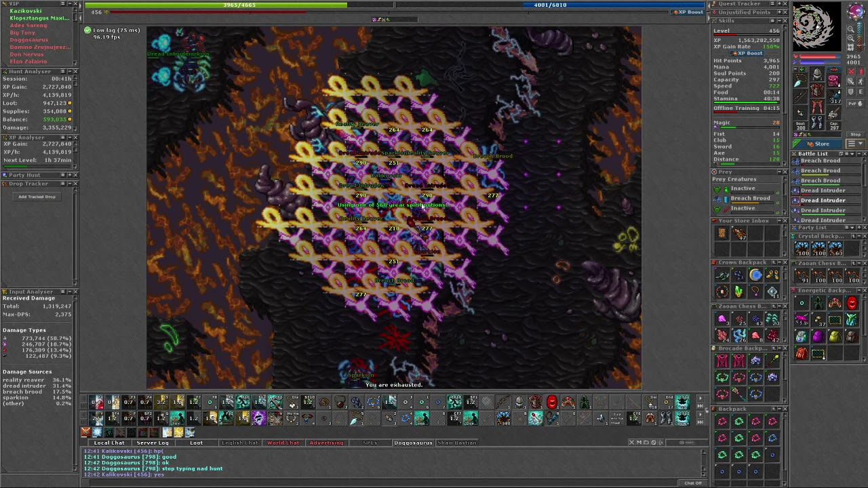Select the red armor equipment slot

point(817,90)
